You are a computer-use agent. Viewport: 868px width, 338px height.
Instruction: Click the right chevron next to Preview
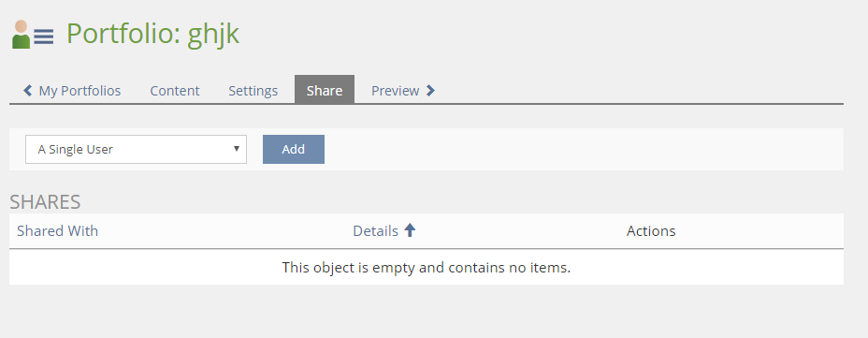pos(430,90)
